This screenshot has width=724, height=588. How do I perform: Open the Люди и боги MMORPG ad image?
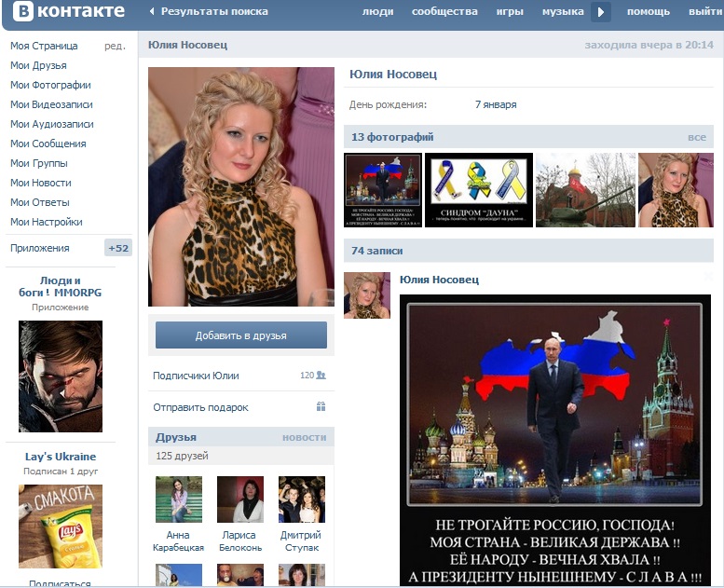[61, 376]
